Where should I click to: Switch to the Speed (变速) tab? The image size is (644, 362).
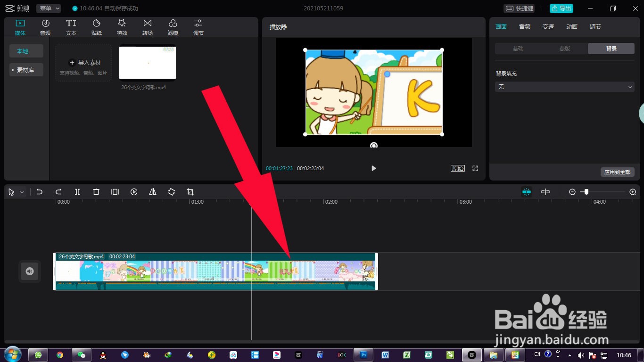coord(548,27)
